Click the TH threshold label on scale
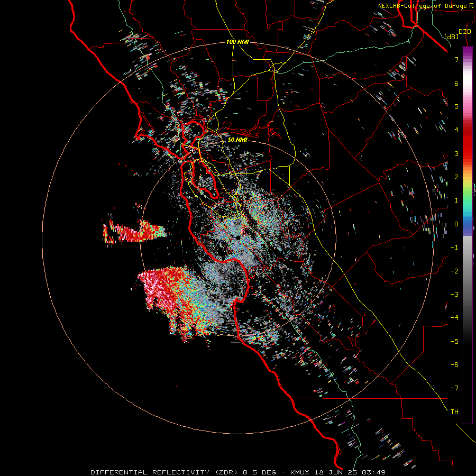476x476 pixels. 454,412
